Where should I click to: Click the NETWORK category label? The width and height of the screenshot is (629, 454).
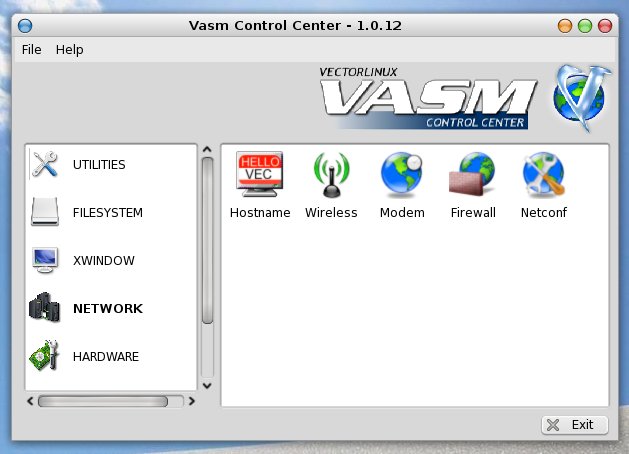tap(108, 308)
